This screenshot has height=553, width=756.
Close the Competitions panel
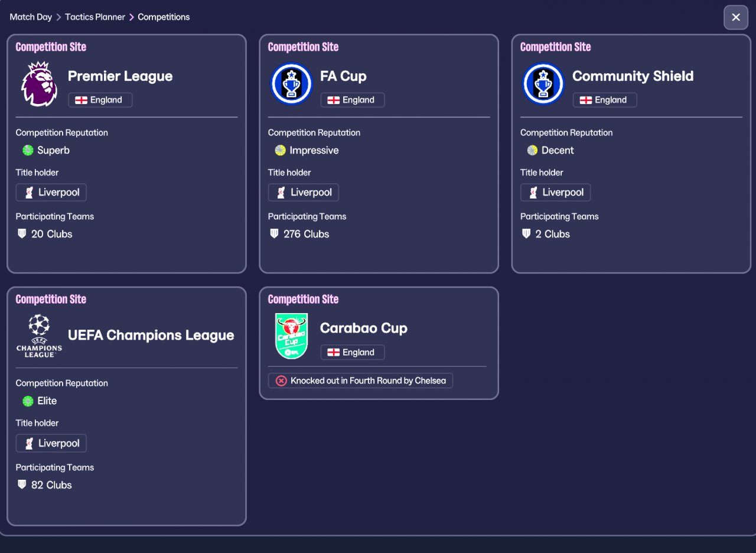coord(736,17)
